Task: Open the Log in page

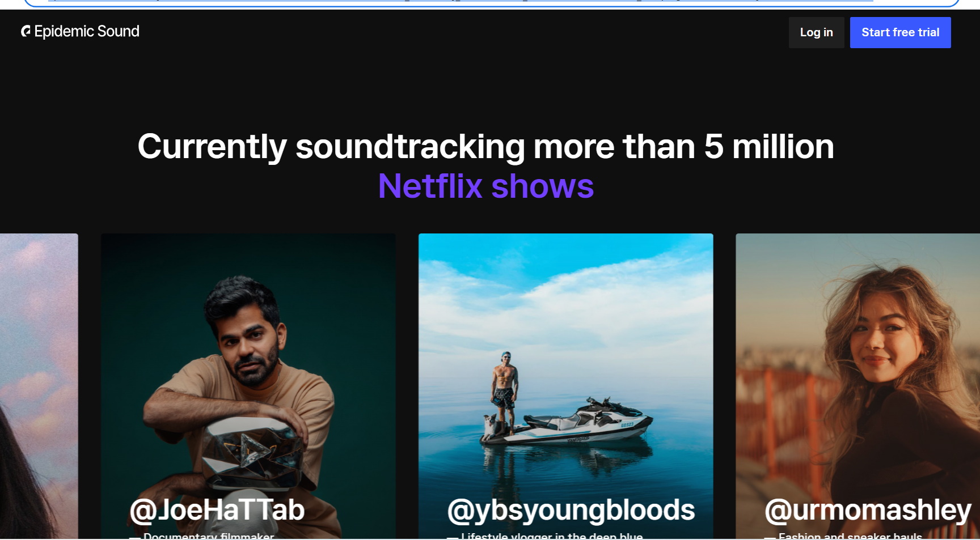Action: [x=816, y=32]
